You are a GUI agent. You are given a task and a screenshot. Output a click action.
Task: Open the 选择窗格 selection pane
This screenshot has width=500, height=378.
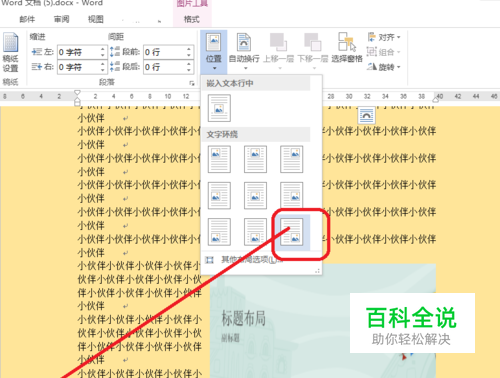pyautogui.click(x=347, y=47)
